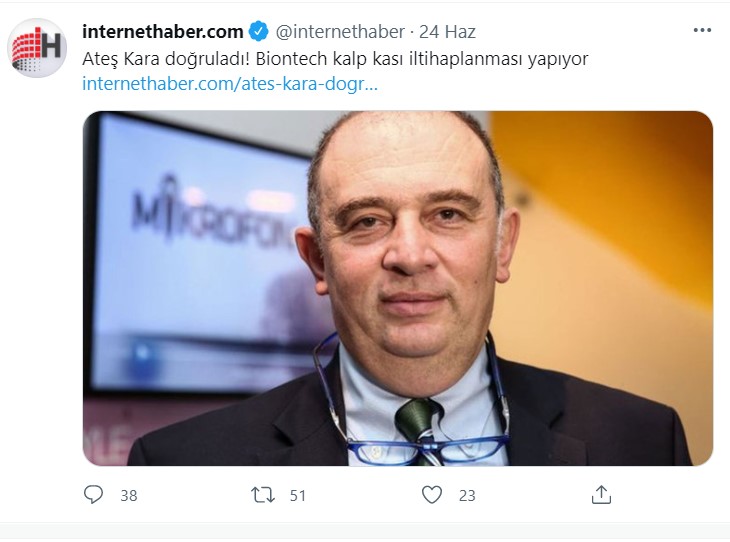
Task: Click the reply speech bubble icon
Action: pos(93,495)
